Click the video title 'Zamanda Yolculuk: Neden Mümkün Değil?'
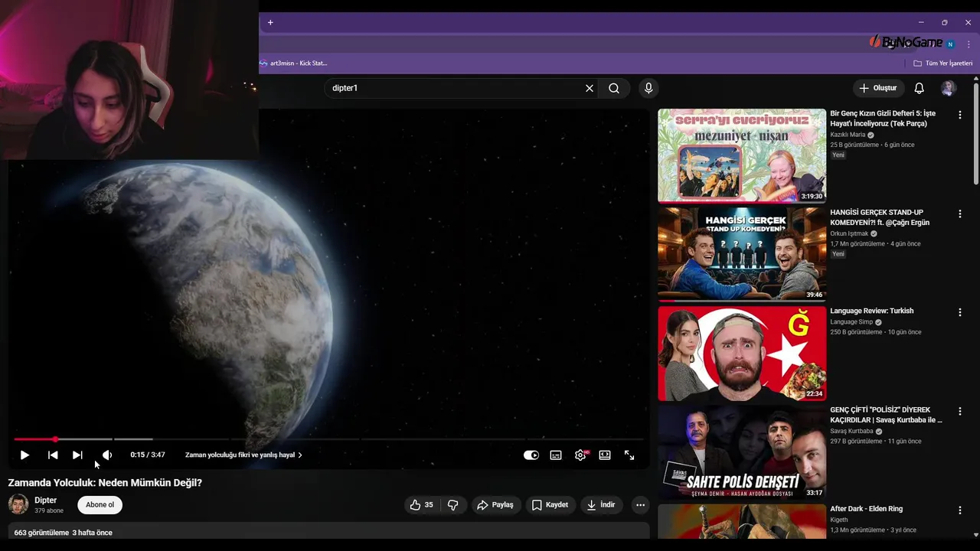Viewport: 980px width, 551px height. point(105,483)
